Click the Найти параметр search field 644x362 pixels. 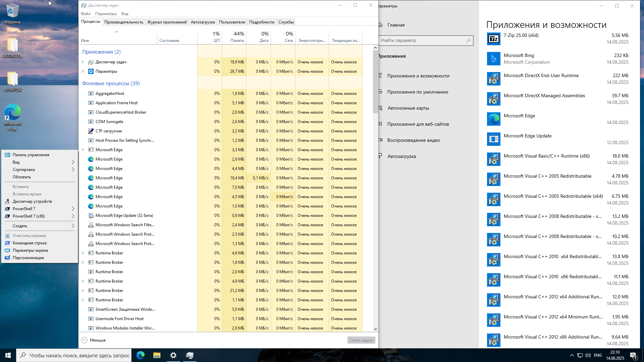[425, 41]
